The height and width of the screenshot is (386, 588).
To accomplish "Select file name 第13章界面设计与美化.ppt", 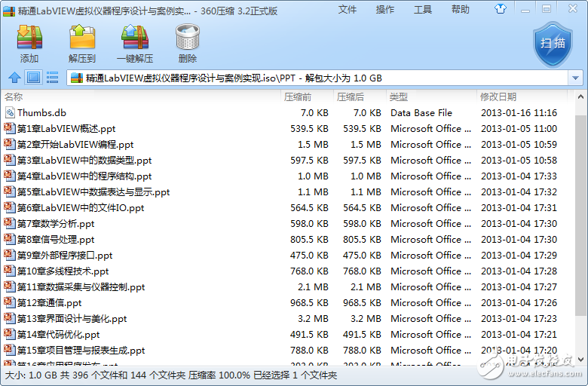I will [x=72, y=318].
